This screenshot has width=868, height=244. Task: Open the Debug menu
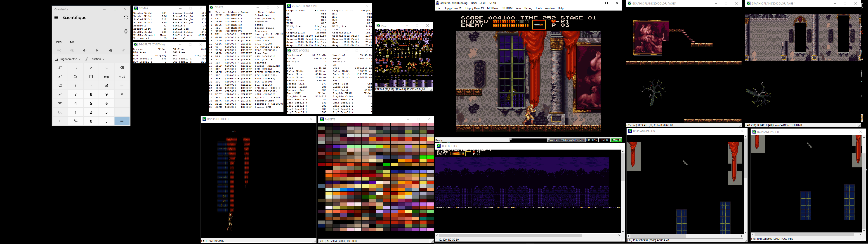click(528, 8)
